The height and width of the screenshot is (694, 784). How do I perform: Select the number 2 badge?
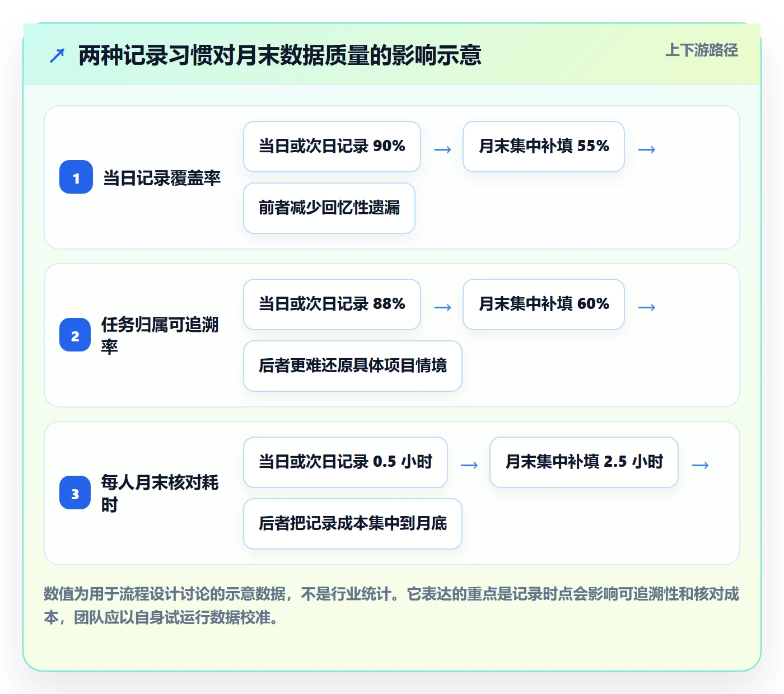75,335
